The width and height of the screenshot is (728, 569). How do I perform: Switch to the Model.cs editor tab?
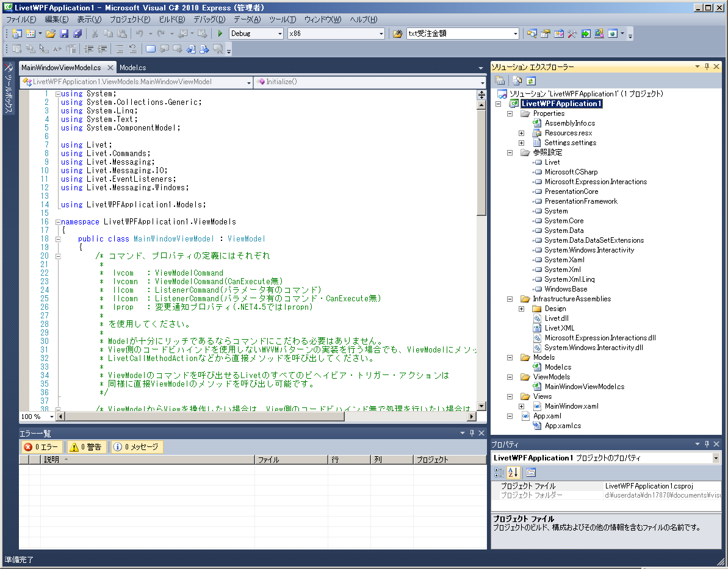133,68
